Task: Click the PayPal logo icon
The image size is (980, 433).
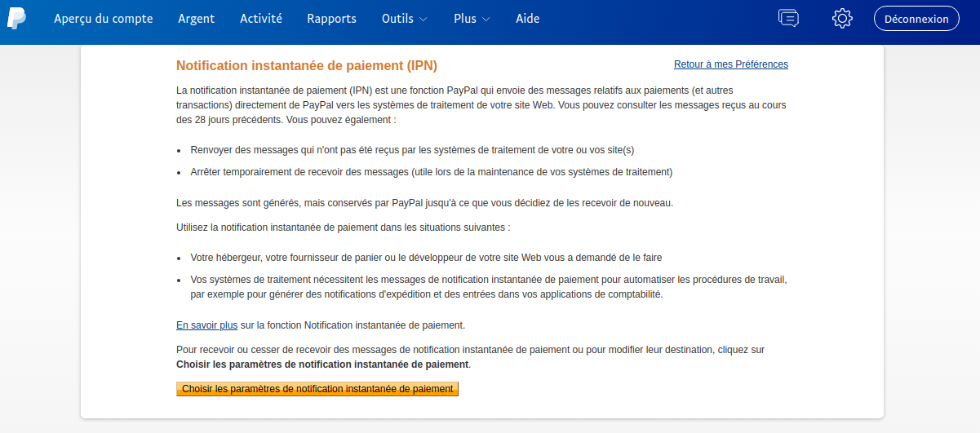Action: (17, 18)
